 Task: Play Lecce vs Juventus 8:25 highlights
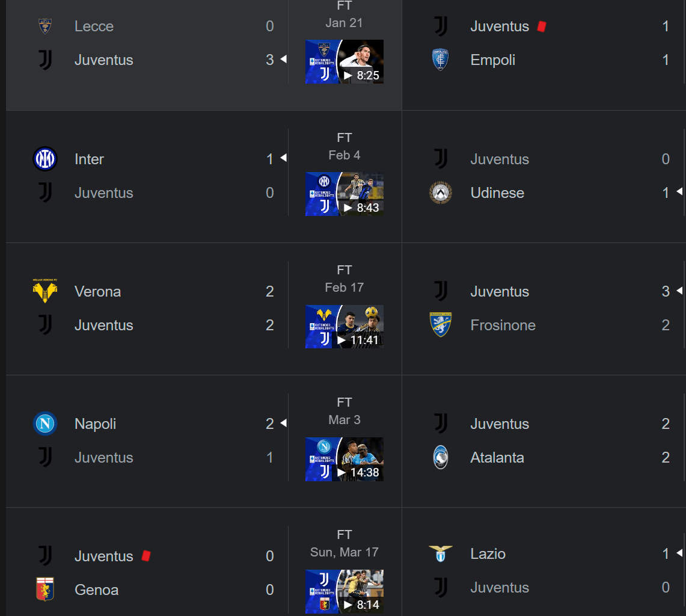[x=345, y=62]
